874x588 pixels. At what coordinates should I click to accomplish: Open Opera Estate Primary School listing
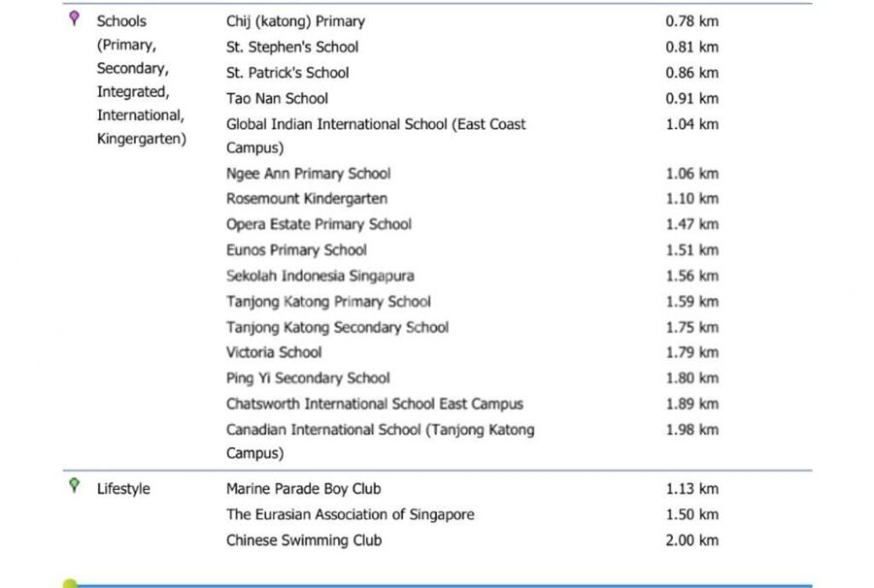[x=319, y=224]
